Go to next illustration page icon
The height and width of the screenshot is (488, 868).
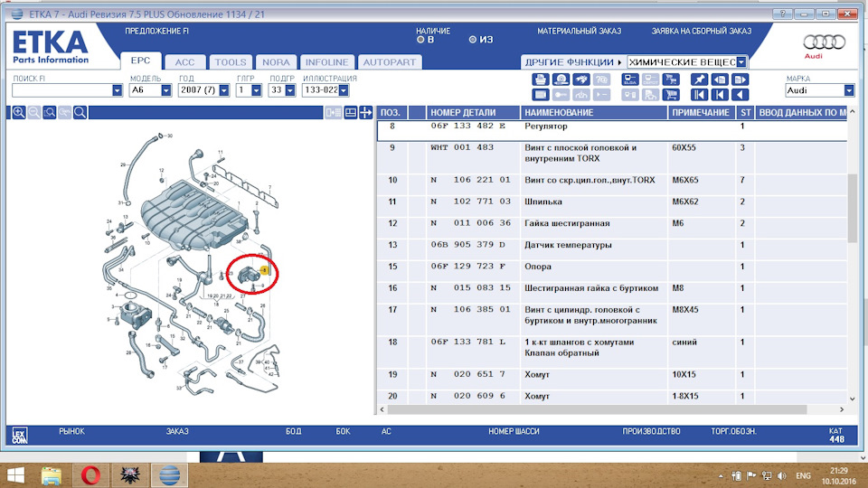741,80
